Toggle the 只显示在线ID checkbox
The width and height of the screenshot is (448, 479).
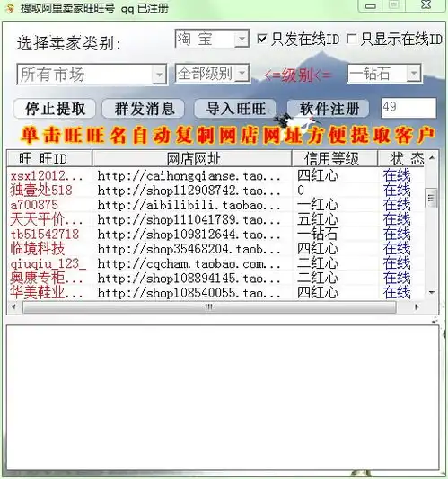click(x=351, y=39)
